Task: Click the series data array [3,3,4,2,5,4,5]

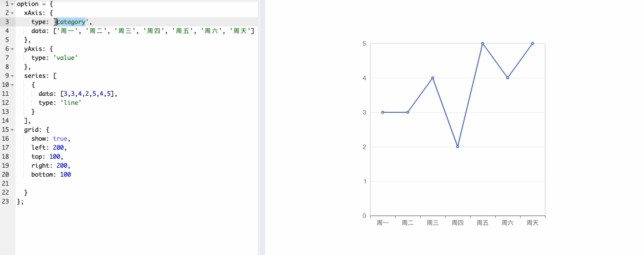Action: (x=88, y=94)
